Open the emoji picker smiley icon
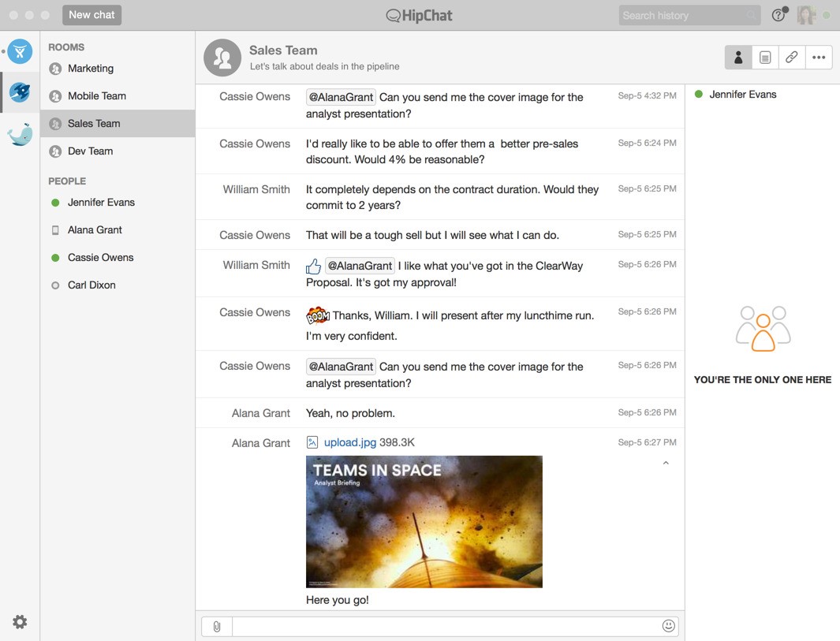This screenshot has height=641, width=840. pyautogui.click(x=668, y=626)
